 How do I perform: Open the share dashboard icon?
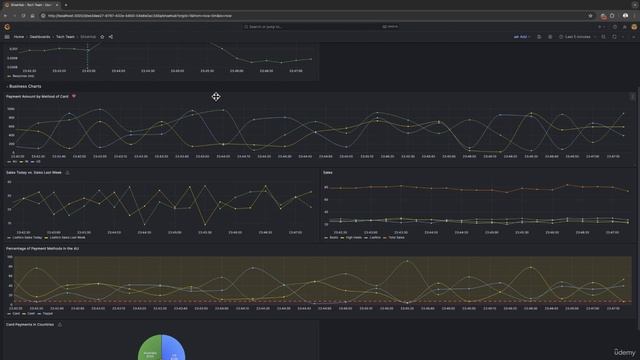(111, 37)
